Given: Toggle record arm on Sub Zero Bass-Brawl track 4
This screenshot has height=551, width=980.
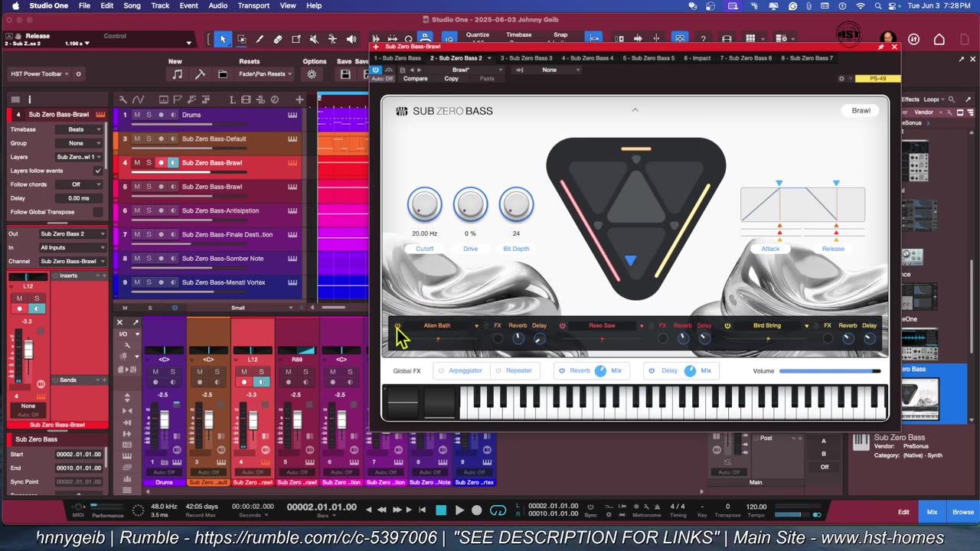Looking at the screenshot, I should (161, 162).
